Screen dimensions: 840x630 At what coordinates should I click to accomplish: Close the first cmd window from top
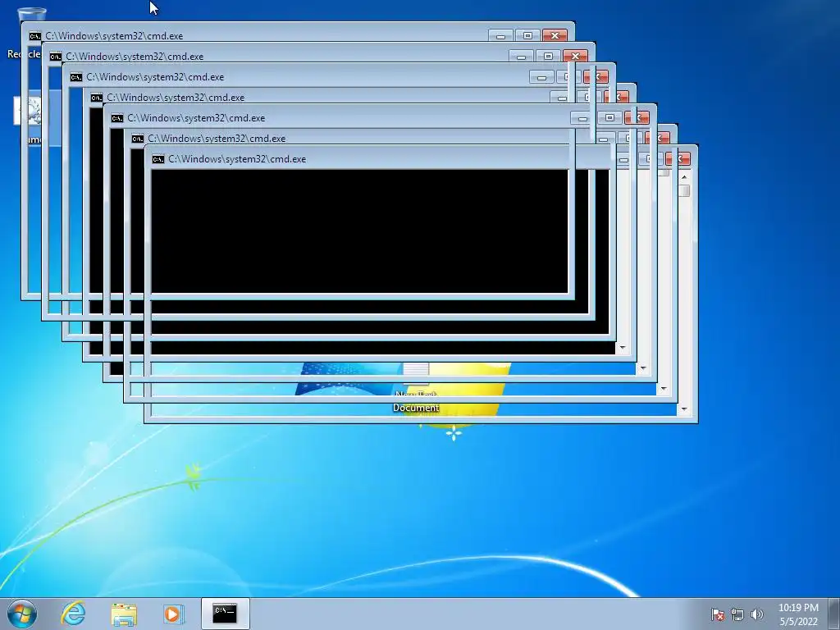pyautogui.click(x=555, y=36)
